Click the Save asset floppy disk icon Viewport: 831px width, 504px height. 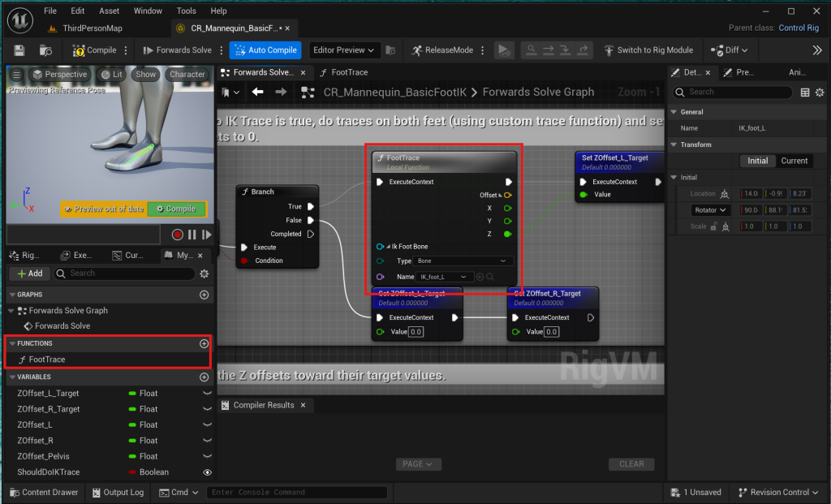tap(19, 50)
